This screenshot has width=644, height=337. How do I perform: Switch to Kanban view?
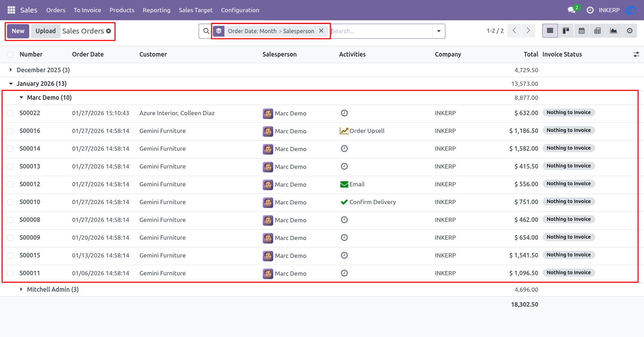(566, 31)
